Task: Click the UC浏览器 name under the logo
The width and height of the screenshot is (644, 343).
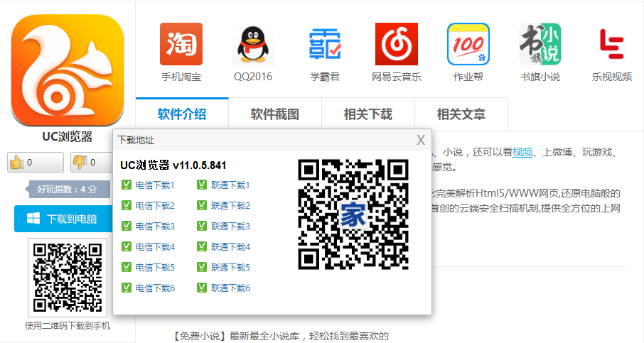Action: pyautogui.click(x=68, y=136)
